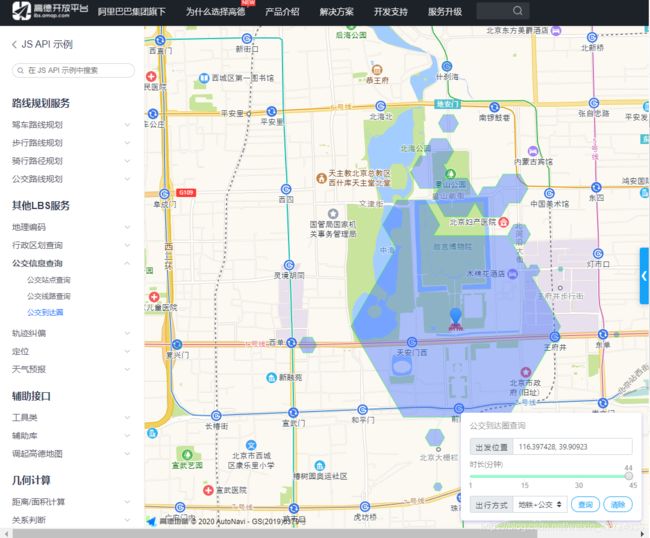Open 出行方式 dropdown showing 地铁+公交
The height and width of the screenshot is (538, 650).
[x=540, y=505]
